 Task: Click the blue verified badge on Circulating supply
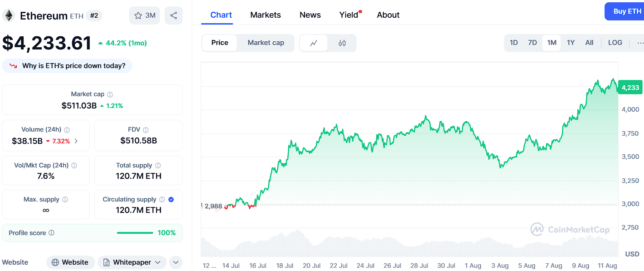pyautogui.click(x=171, y=200)
